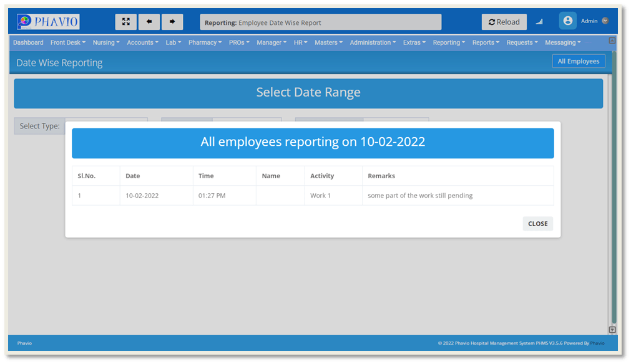Click the Admin user avatar icon
Viewport: 631px width, 364px height.
567,21
